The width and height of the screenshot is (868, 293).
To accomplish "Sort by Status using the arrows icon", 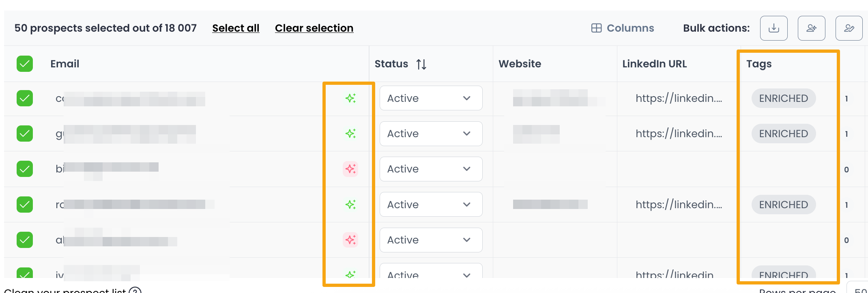I will pos(421,64).
